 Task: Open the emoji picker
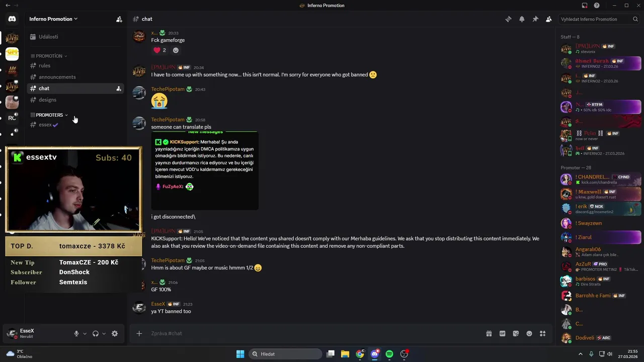[529, 333]
